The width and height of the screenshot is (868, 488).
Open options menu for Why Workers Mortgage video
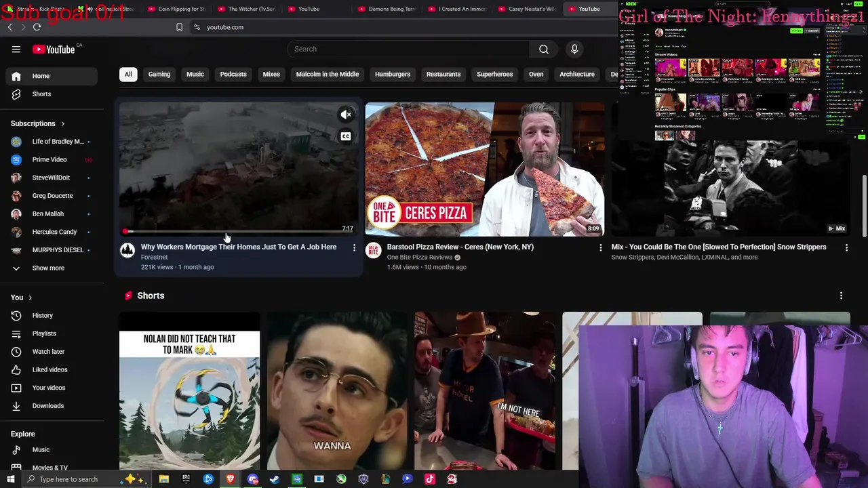(354, 247)
